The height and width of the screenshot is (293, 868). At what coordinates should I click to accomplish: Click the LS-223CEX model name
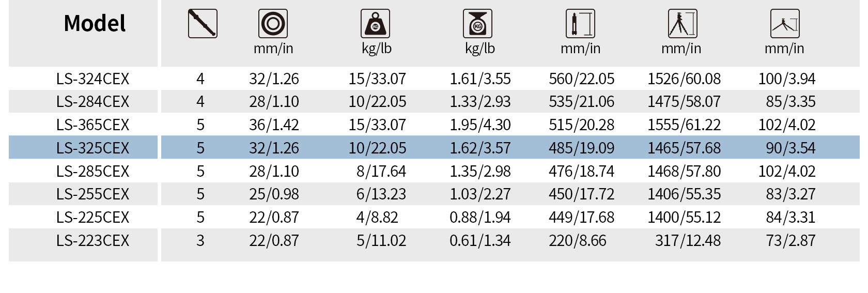coord(93,240)
